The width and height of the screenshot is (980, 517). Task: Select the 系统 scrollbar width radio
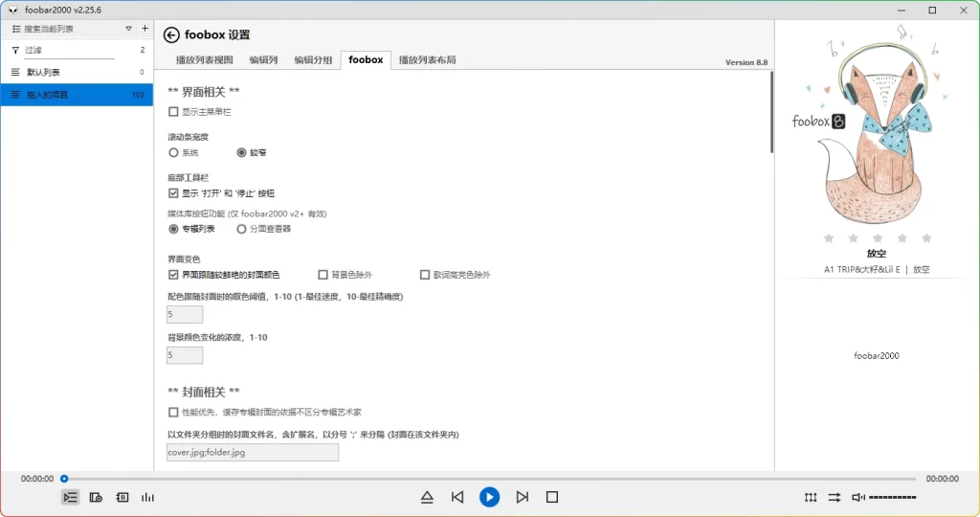[173, 152]
